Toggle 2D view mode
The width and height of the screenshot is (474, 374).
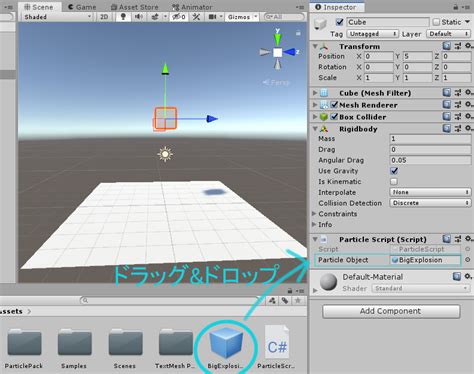104,17
